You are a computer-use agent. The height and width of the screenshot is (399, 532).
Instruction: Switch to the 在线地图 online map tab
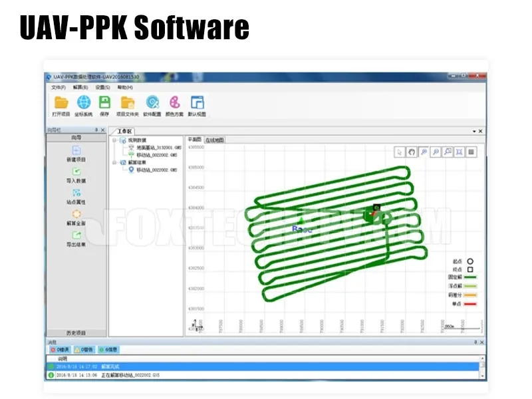pos(215,140)
